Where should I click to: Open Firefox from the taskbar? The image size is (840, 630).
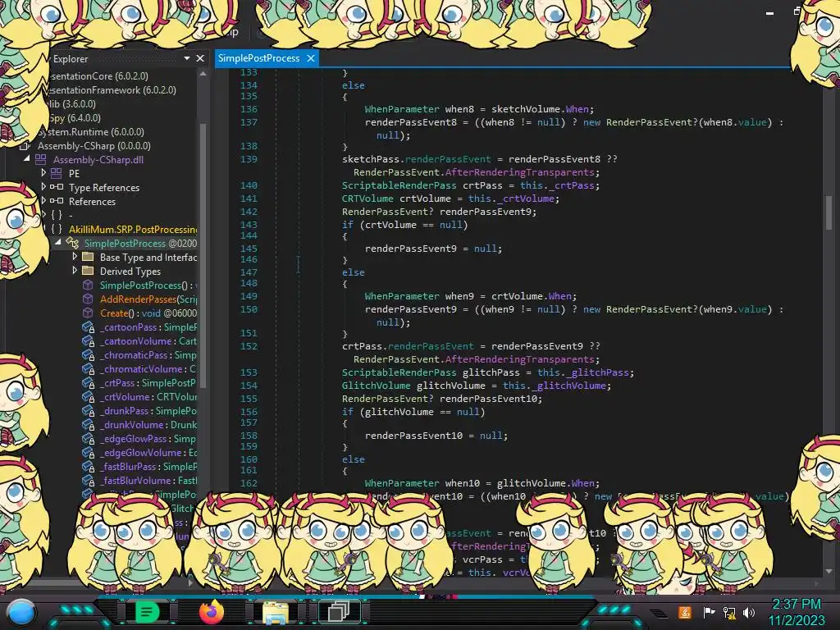212,612
